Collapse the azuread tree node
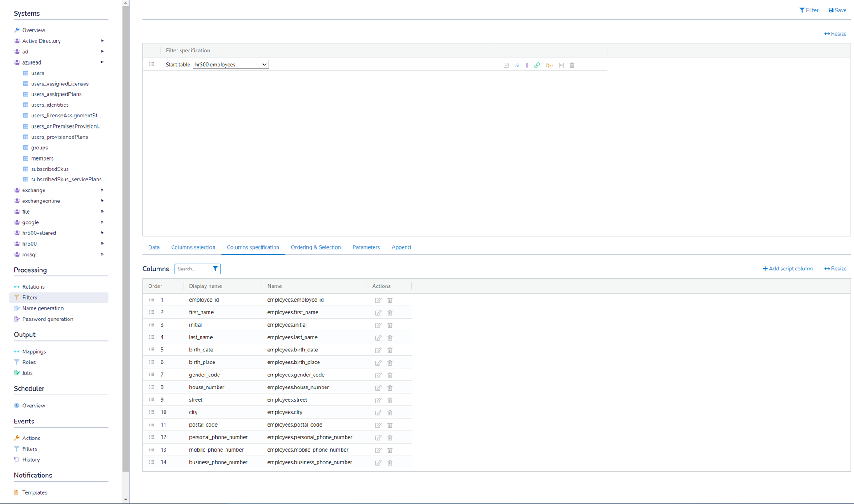The height and width of the screenshot is (504, 854). point(102,62)
